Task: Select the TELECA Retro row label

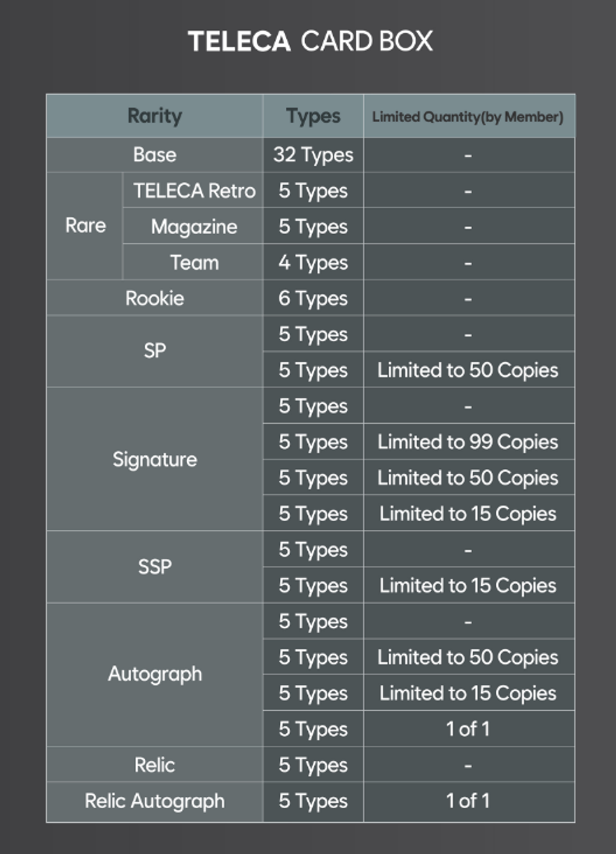Action: (194, 190)
